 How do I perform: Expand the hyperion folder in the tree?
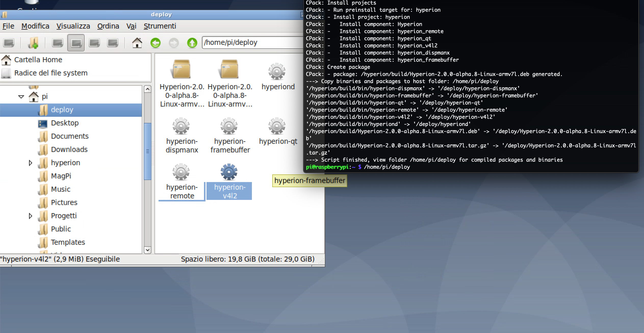[30, 163]
